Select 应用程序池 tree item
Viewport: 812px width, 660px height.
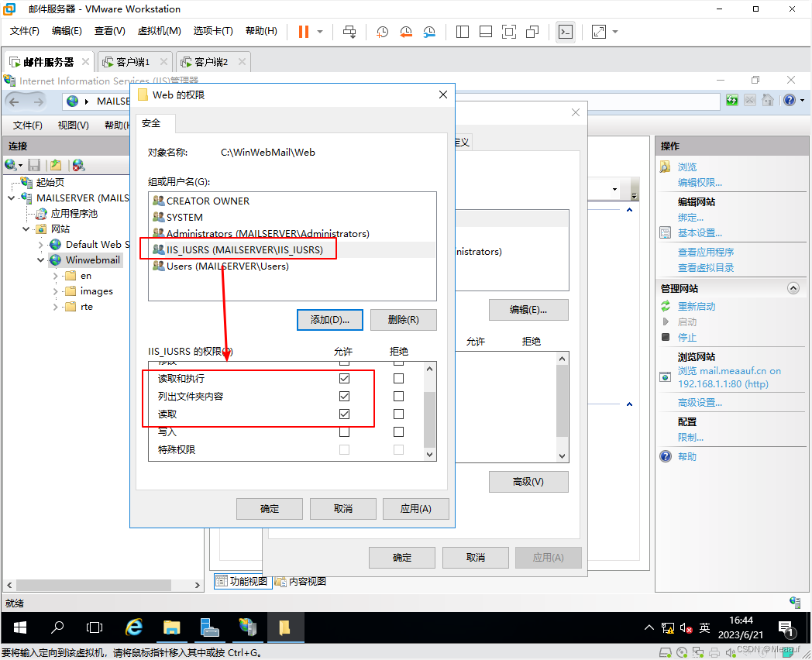[74, 213]
